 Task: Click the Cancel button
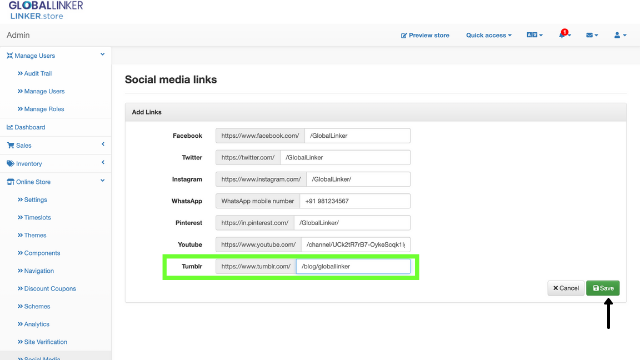click(566, 288)
